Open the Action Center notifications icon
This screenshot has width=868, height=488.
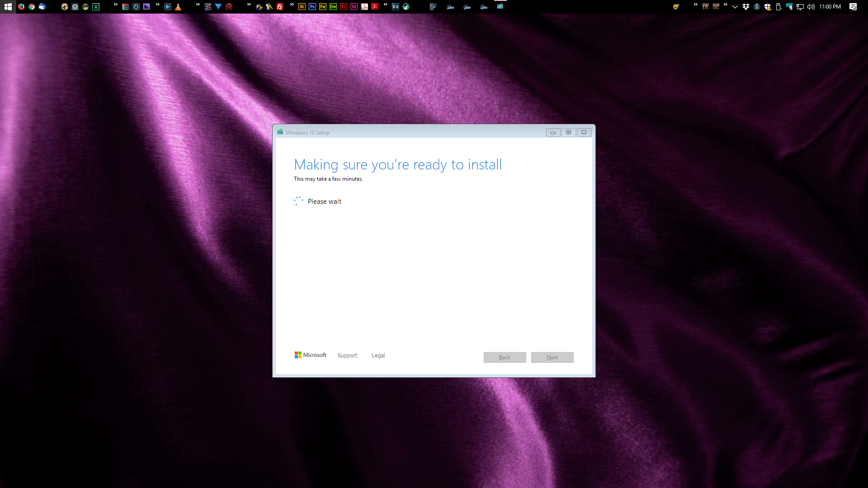click(x=853, y=7)
